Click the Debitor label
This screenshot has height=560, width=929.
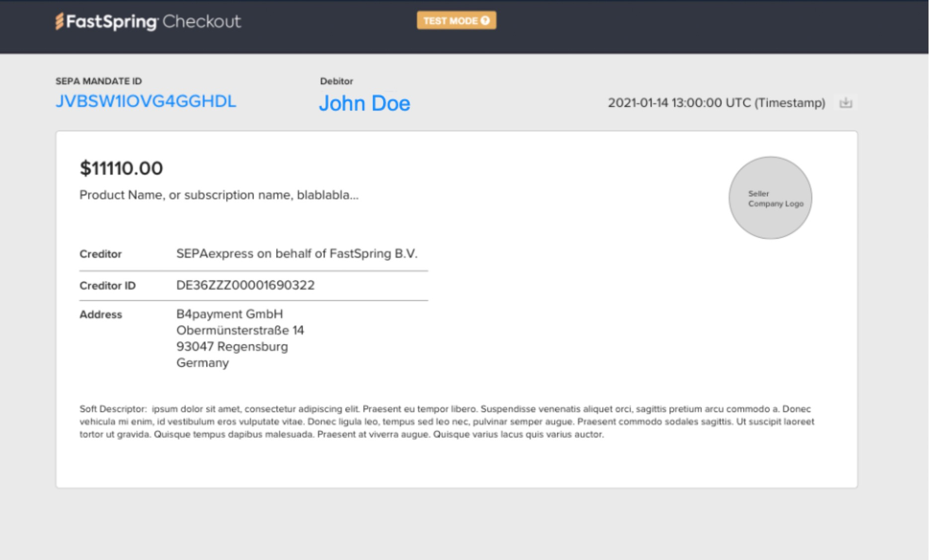coord(336,81)
